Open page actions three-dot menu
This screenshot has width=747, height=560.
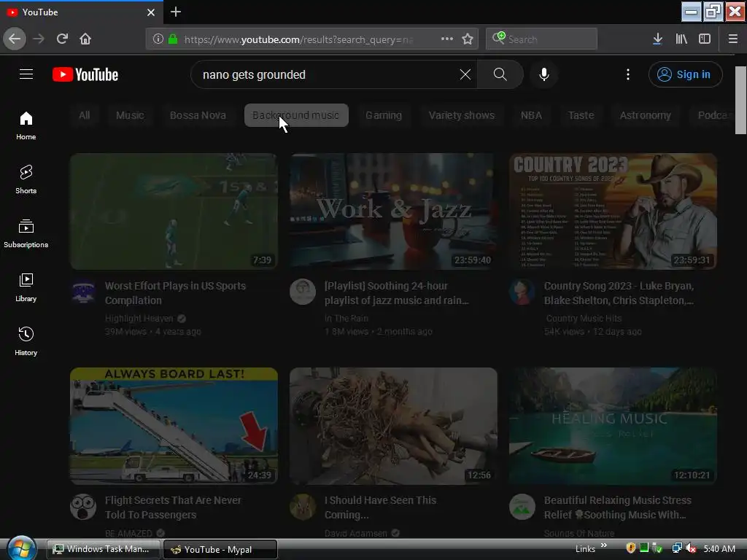(447, 39)
